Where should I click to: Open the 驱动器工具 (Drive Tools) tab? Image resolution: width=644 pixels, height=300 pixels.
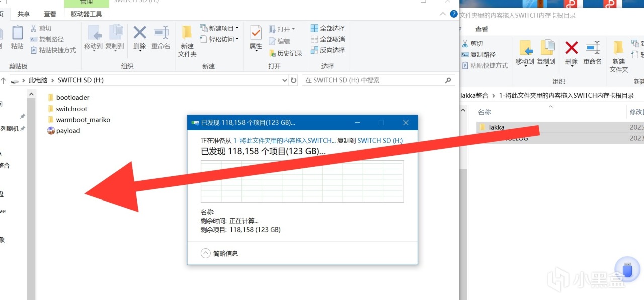(87, 14)
